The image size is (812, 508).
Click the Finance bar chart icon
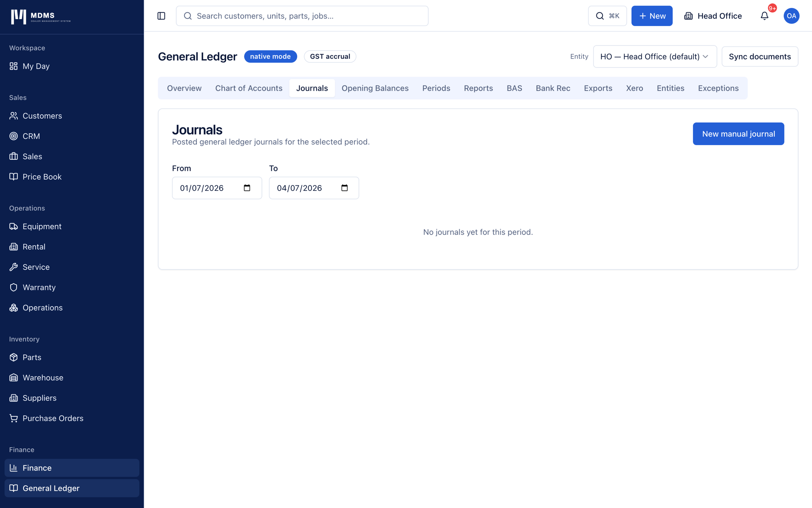tap(13, 468)
